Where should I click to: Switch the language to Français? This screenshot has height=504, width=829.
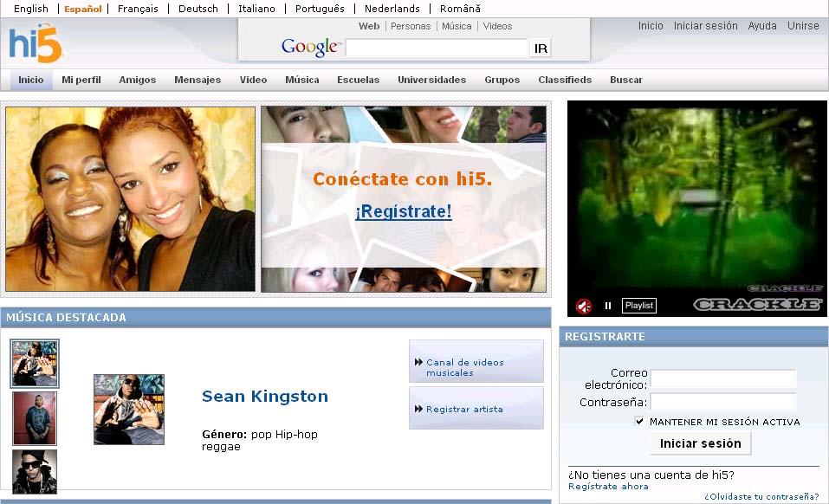(138, 9)
